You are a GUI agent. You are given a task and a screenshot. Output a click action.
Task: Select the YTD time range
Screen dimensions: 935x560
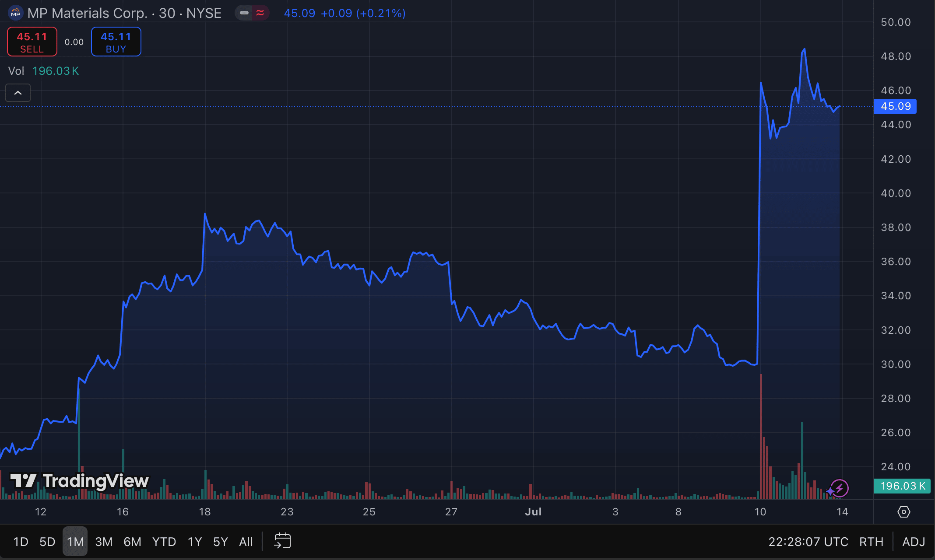164,542
